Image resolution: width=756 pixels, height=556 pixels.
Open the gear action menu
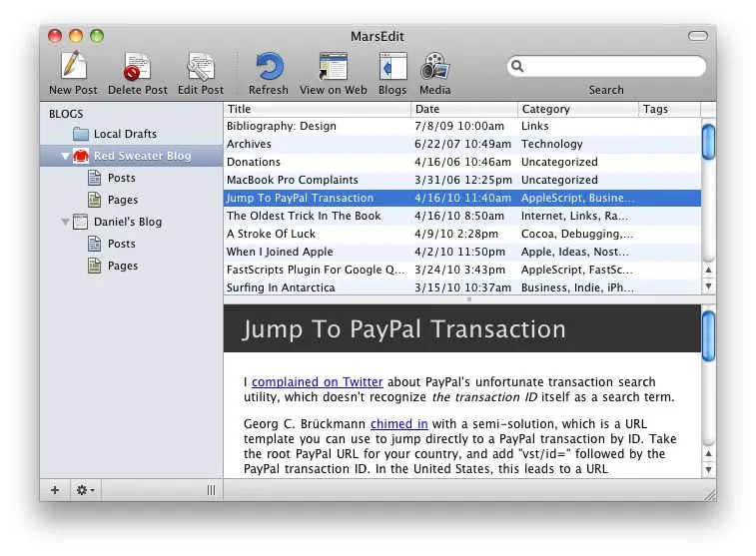85,490
